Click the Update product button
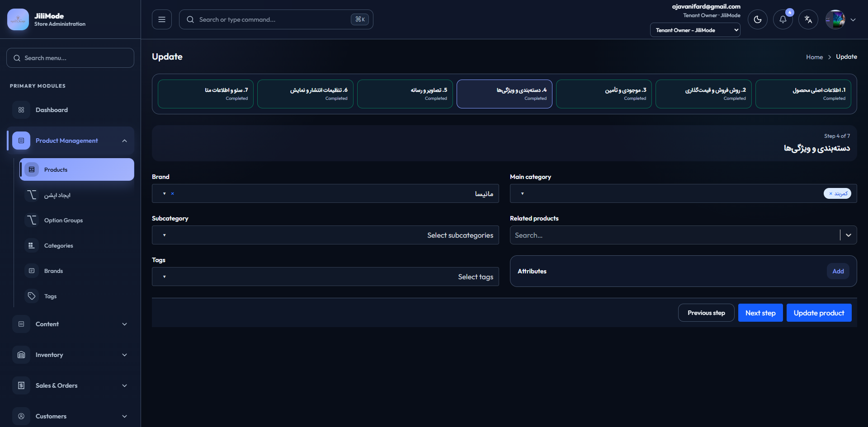The image size is (868, 427). (819, 313)
